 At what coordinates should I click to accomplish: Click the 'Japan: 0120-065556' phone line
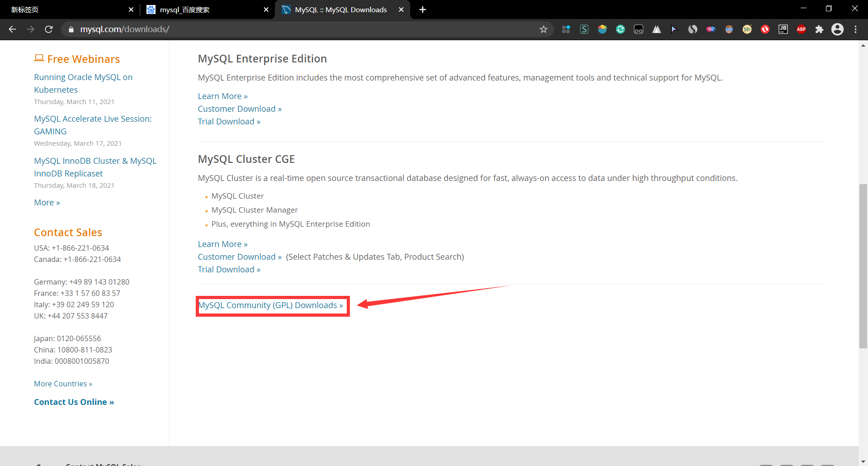67,339
